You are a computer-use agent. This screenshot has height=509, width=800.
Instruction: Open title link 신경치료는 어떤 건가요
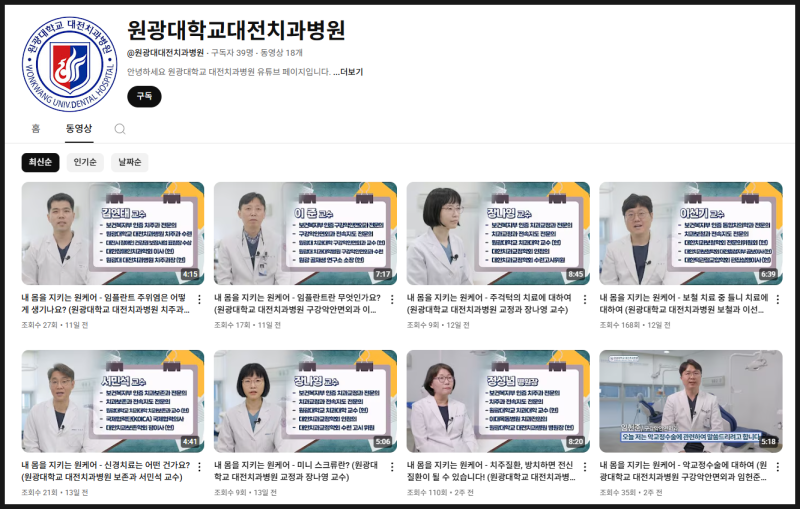(106, 471)
